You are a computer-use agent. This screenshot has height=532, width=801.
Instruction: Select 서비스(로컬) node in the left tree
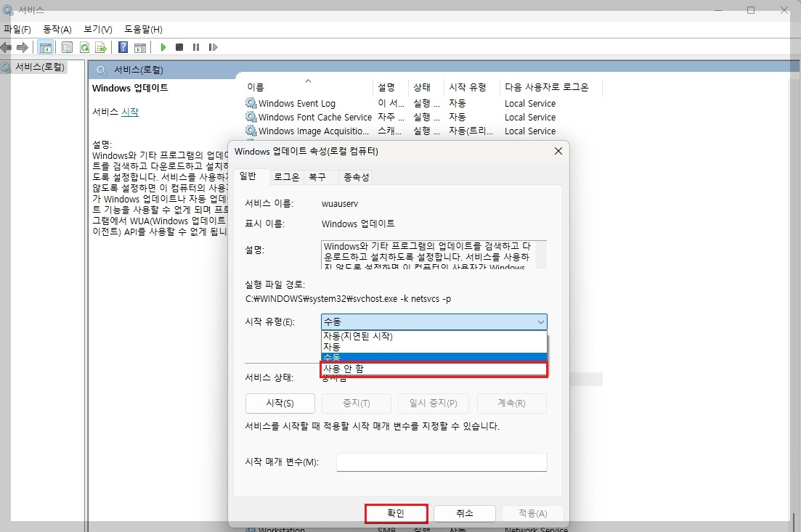40,67
